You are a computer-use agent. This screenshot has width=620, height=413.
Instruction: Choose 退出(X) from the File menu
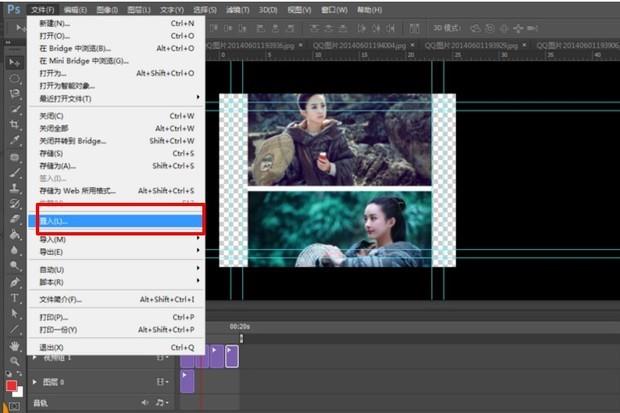[x=117, y=347]
